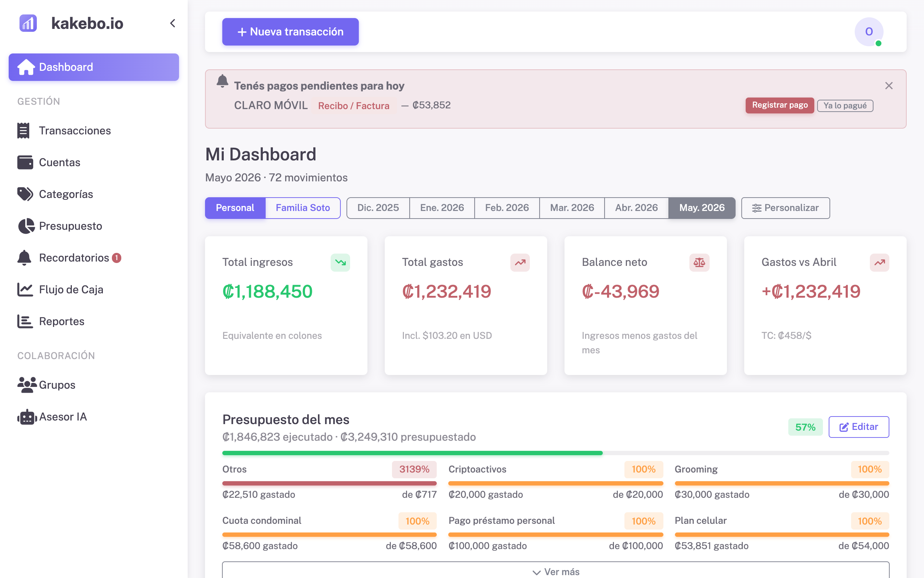
Task: Select the Dic. 2025 month
Action: click(x=378, y=208)
